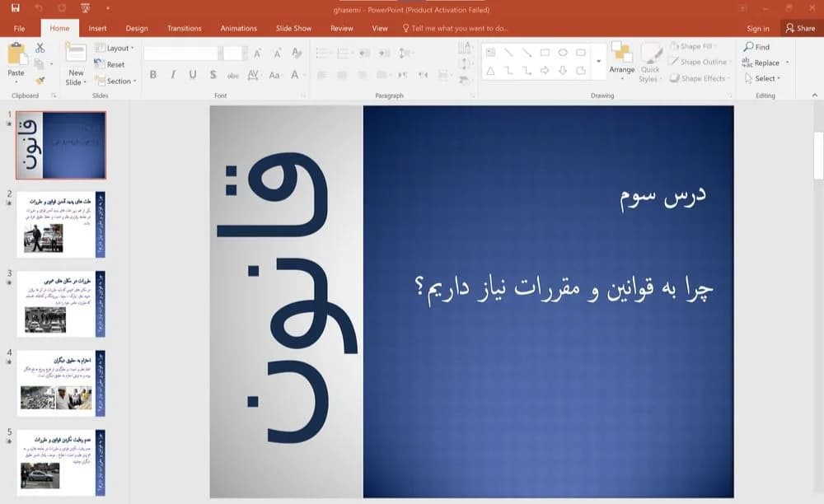Viewport: 824px width, 504px height.
Task: Click the Copy icon in Clipboard group
Action: click(39, 64)
